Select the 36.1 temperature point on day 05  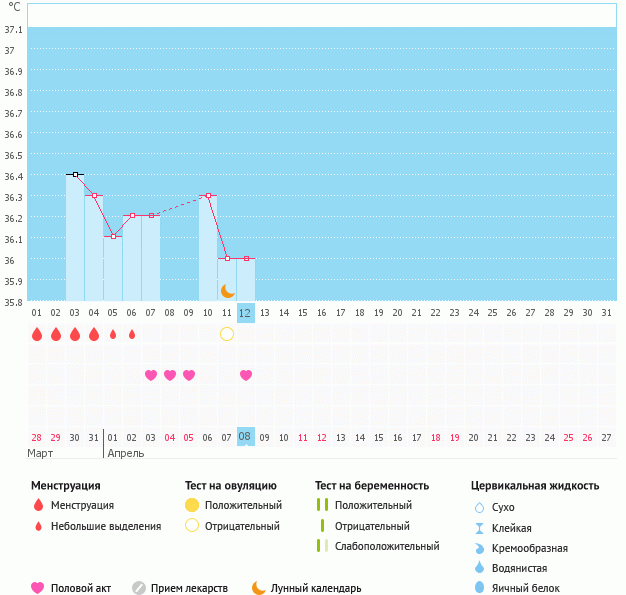pos(113,237)
